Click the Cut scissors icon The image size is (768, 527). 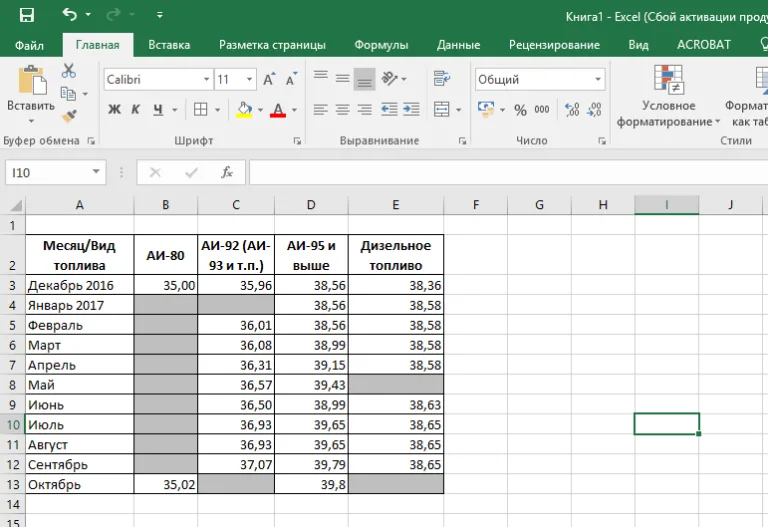[69, 71]
